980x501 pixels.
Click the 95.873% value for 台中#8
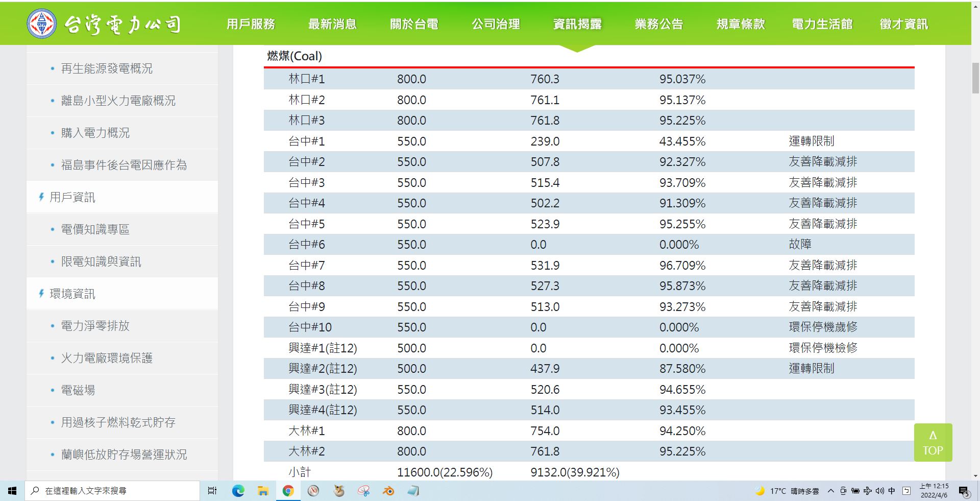coord(682,286)
